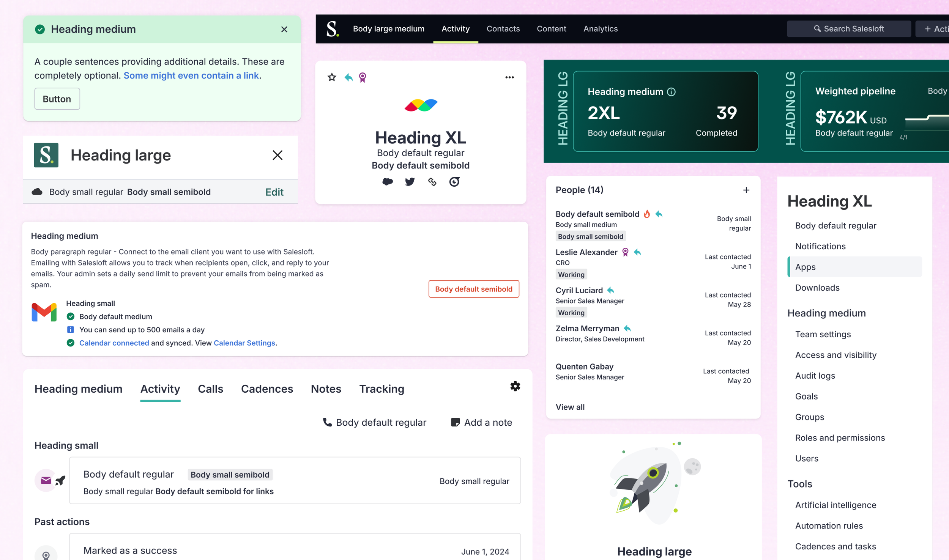
Task: Click View all in the People panel
Action: 570,407
